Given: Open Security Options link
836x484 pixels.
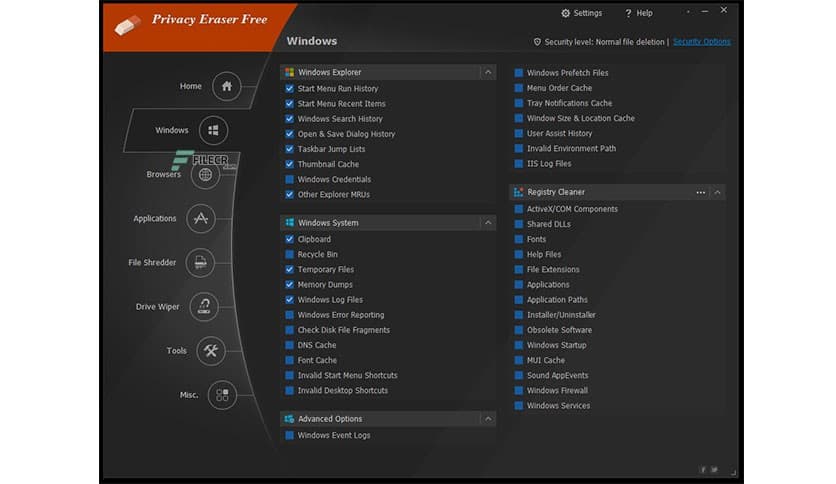Looking at the screenshot, I should (702, 42).
